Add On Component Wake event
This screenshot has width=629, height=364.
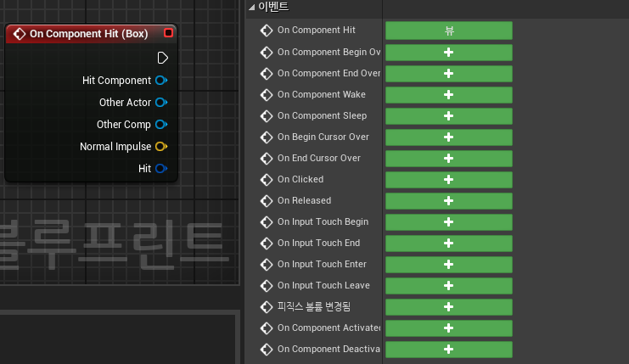449,95
